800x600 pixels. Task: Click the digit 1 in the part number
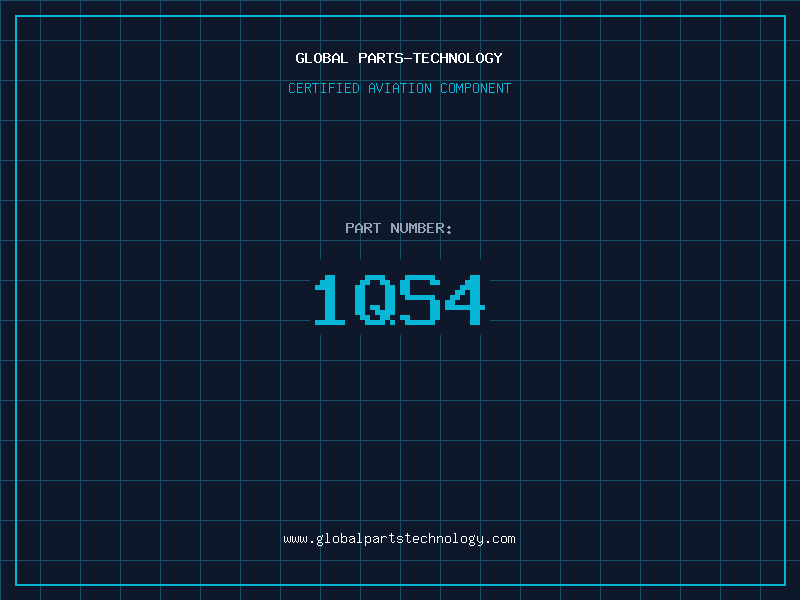click(332, 300)
